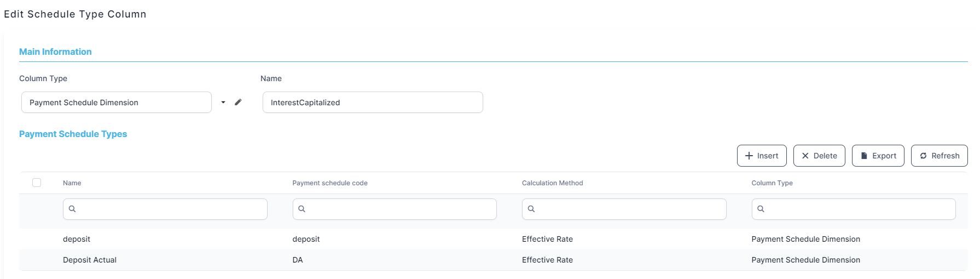
Task: Tick the select-all checkbox in table header
Action: click(x=37, y=183)
